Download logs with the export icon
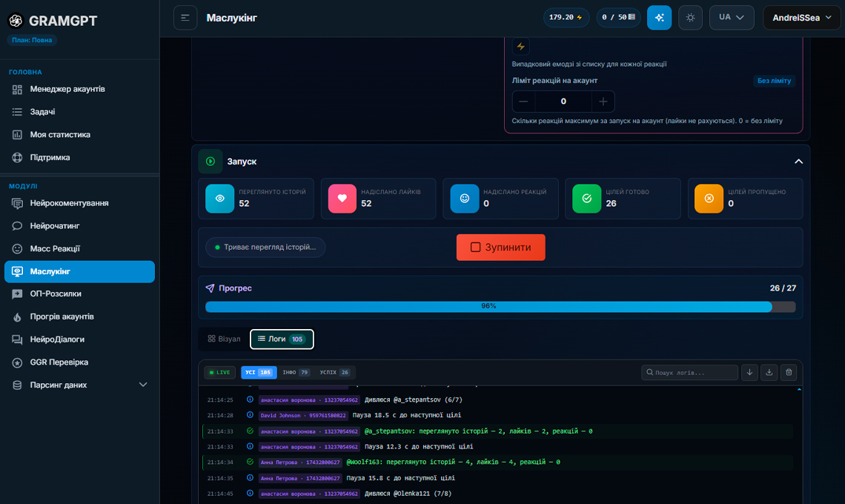Screen dimensions: 845x504 [769, 373]
